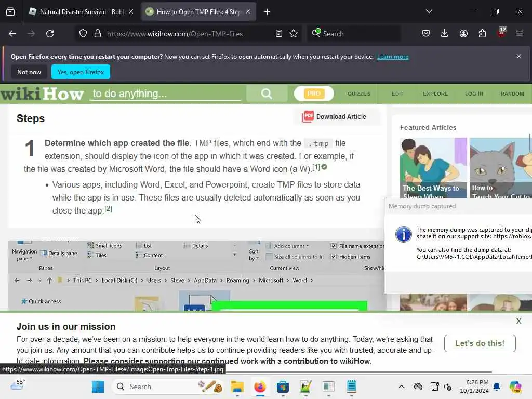Open weather widget showing 55°
The width and height of the screenshot is (532, 399).
18,385
